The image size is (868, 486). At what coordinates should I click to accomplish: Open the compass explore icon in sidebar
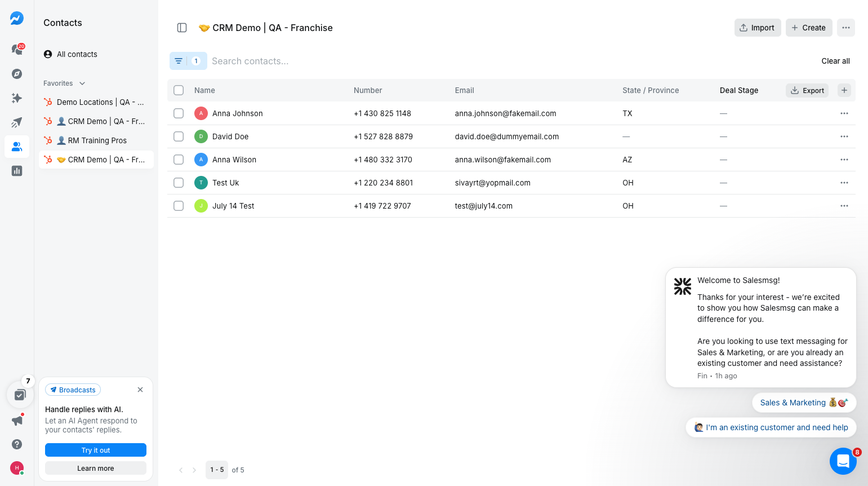click(17, 74)
